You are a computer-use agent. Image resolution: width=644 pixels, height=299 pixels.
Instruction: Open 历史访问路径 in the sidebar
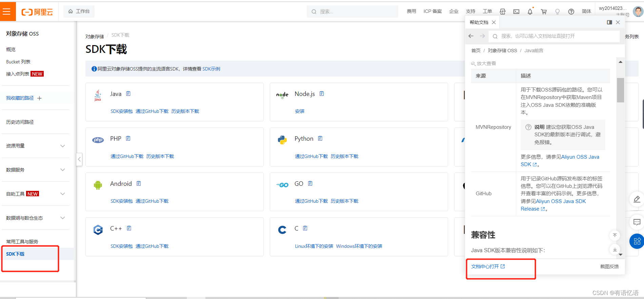pos(20,122)
